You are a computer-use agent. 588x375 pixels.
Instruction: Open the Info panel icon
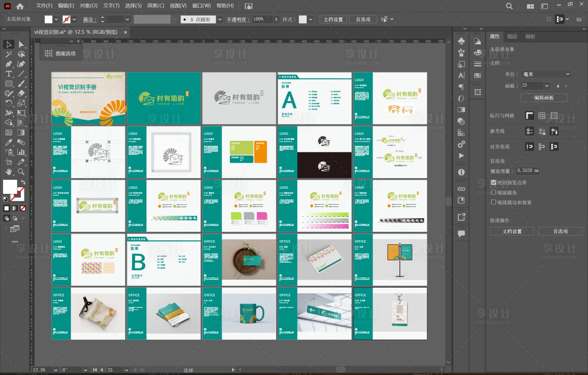(462, 172)
